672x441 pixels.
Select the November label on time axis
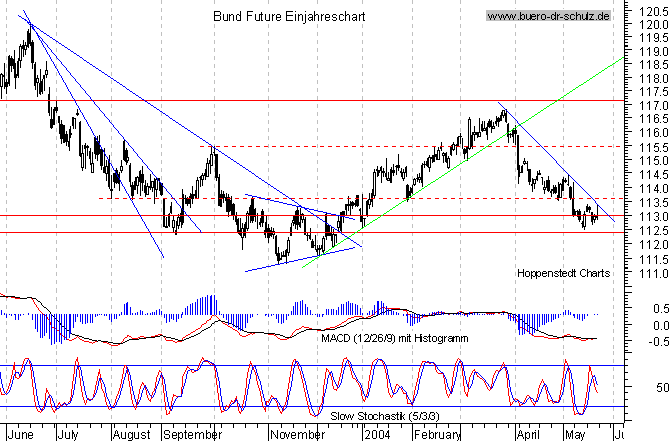tap(297, 435)
